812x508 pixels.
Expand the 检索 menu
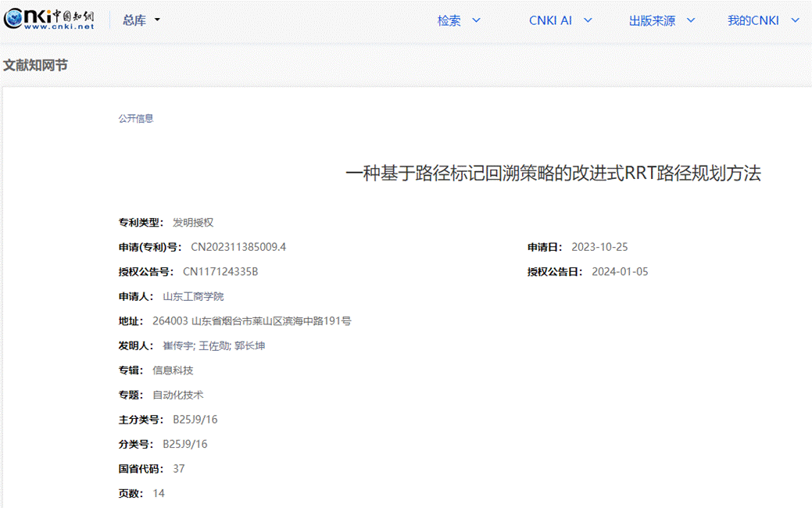[x=459, y=20]
